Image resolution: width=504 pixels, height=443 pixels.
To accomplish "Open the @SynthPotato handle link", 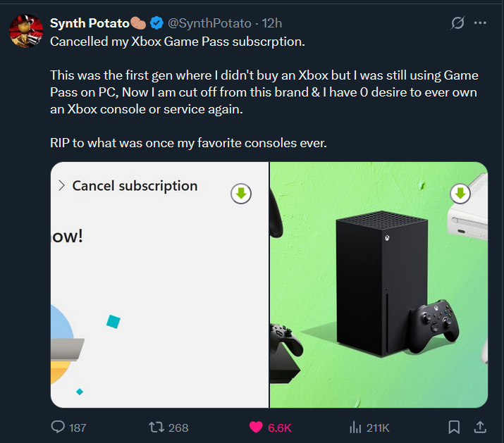I will point(209,23).
